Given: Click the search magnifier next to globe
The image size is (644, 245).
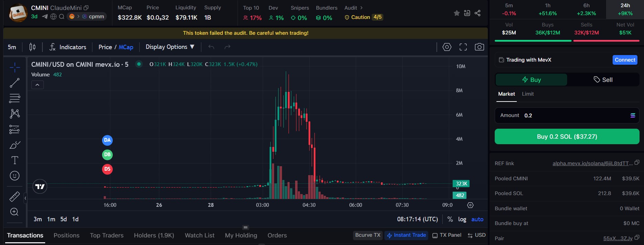Looking at the screenshot, I should point(62,17).
